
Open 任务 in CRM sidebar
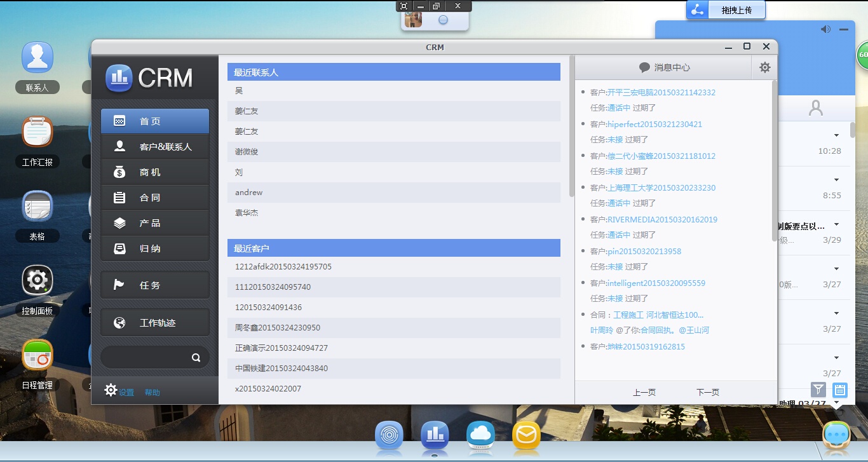[155, 285]
